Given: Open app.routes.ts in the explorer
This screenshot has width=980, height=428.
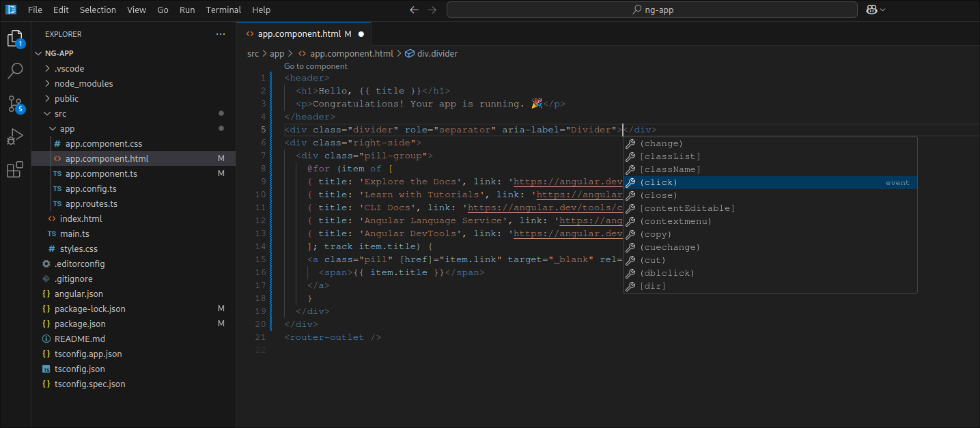Looking at the screenshot, I should click(133, 203).
